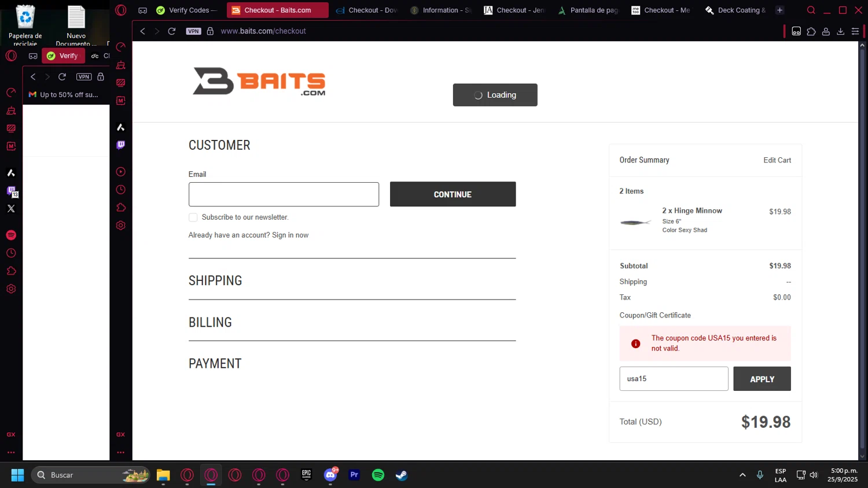Screen dimensions: 868x488
Task: Open the Downloads icon on the toolbar
Action: coord(840,31)
